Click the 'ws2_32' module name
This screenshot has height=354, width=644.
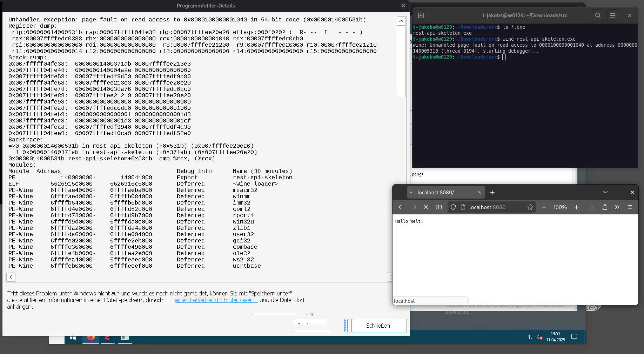click(243, 260)
